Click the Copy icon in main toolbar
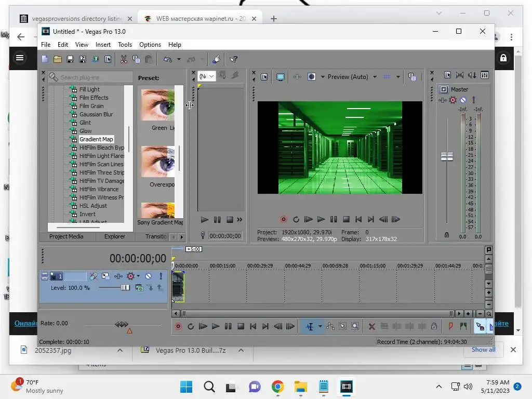The width and height of the screenshot is (532, 399). tap(136, 59)
